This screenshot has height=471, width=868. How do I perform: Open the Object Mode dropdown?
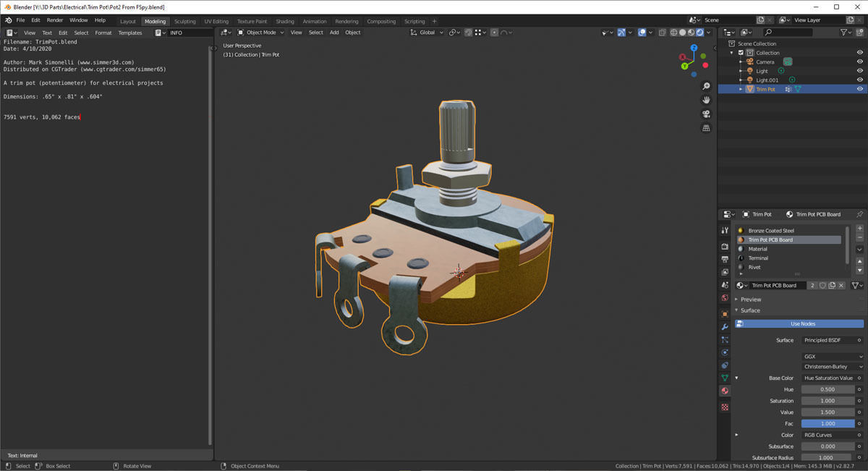(x=261, y=33)
